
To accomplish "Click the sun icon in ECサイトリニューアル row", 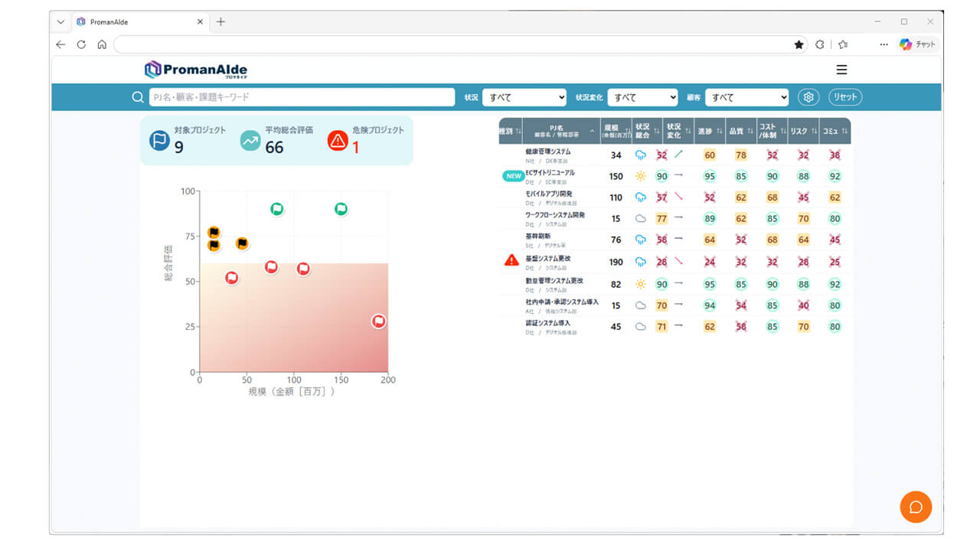I will pyautogui.click(x=641, y=176).
